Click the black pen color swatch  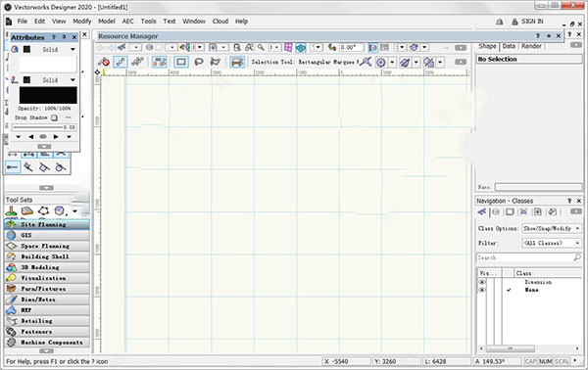point(48,96)
